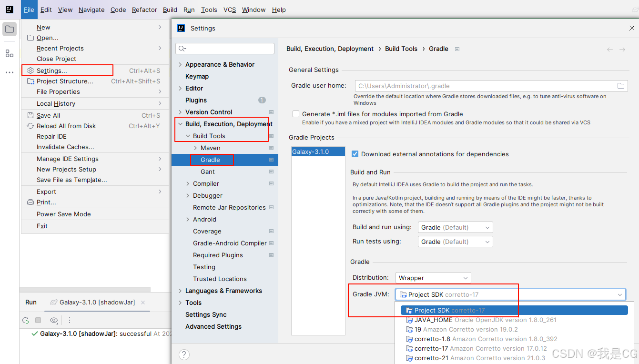
Task: Open Settings Sync page
Action: [x=206, y=314]
